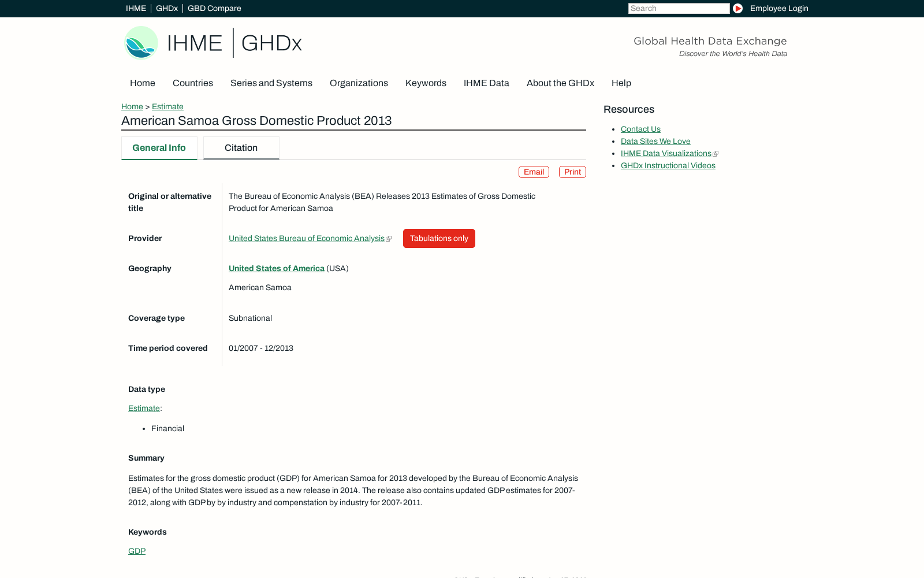Open Series and Systems menu item
The width and height of the screenshot is (924, 578).
click(x=271, y=83)
